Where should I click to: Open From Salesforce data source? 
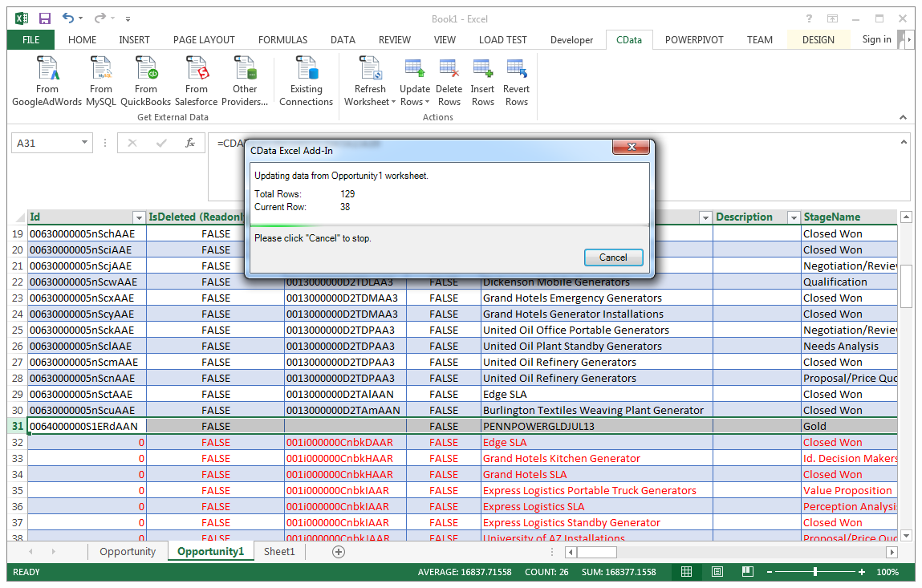point(197,81)
